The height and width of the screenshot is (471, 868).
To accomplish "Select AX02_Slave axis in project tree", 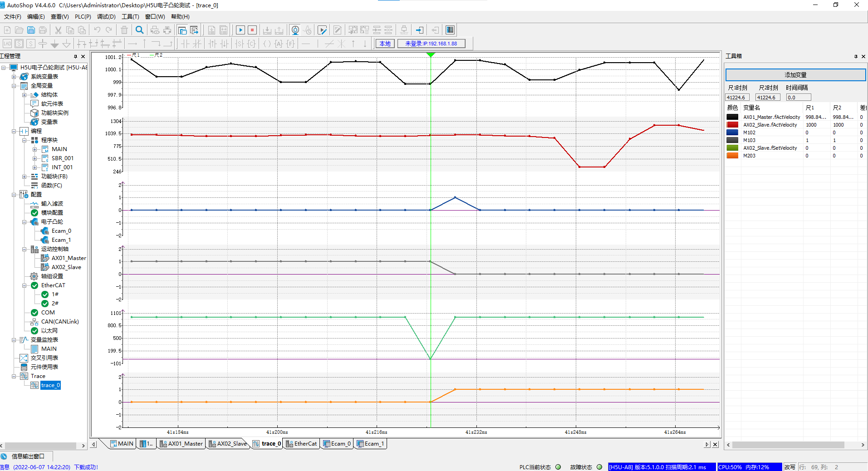I will point(66,267).
